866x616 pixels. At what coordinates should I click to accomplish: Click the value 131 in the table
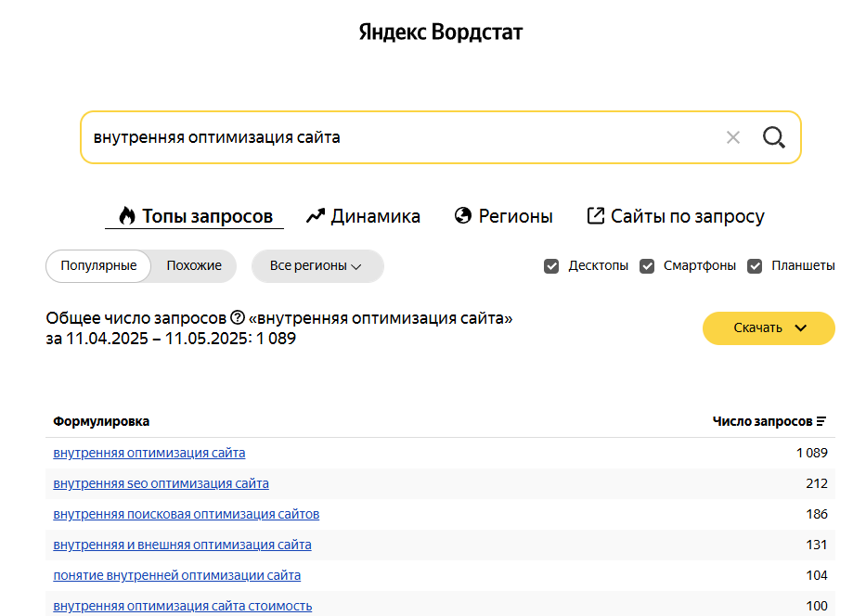[817, 545]
